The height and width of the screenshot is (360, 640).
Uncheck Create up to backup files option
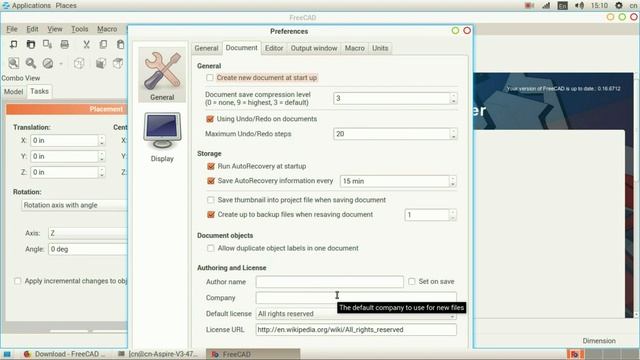[211, 215]
